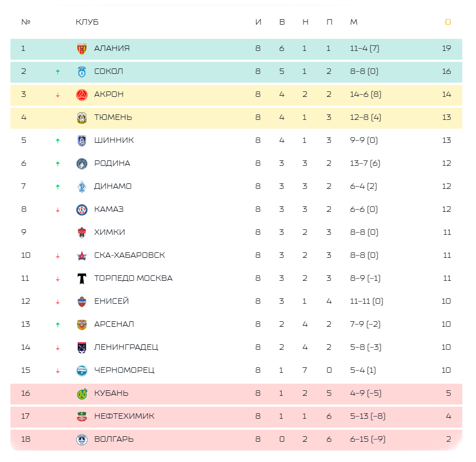Click the М goals column header
The image size is (476, 462).
click(354, 22)
